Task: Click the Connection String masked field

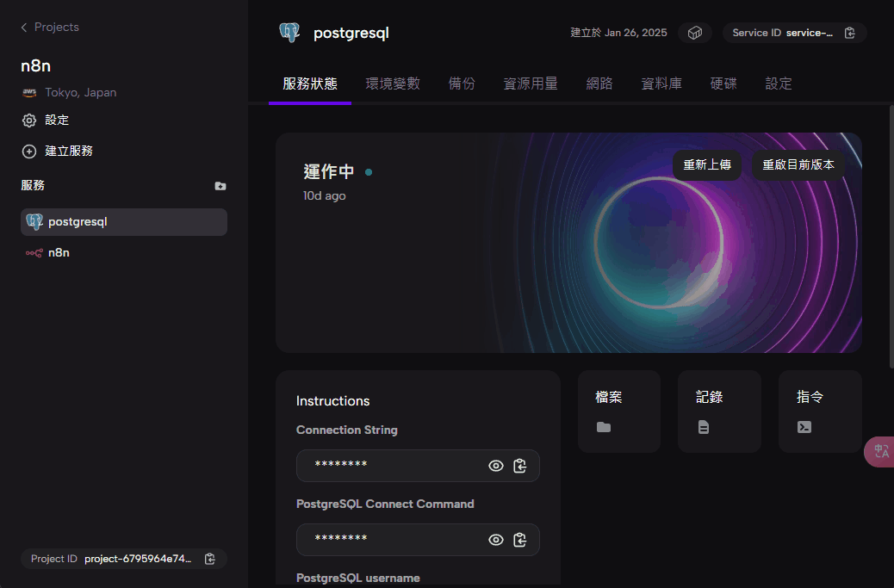Action: coord(418,466)
